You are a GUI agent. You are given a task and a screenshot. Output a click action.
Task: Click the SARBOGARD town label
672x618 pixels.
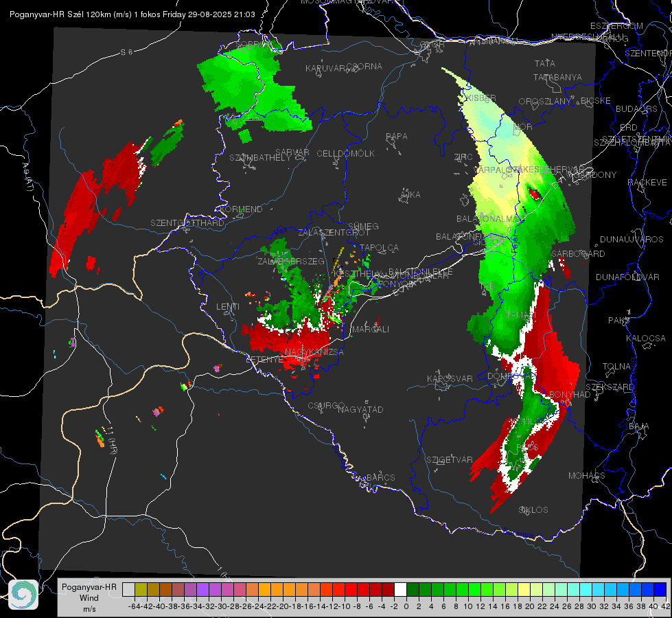click(578, 254)
